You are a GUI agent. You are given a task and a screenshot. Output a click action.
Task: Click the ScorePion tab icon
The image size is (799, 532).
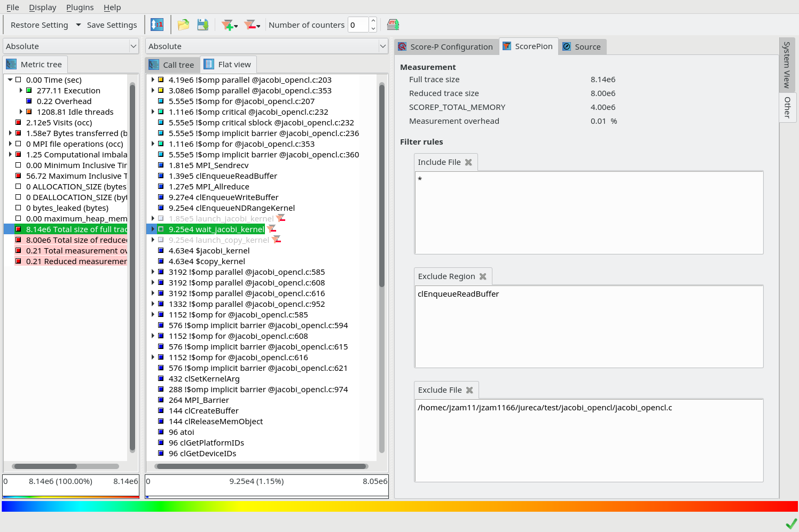[x=507, y=46]
